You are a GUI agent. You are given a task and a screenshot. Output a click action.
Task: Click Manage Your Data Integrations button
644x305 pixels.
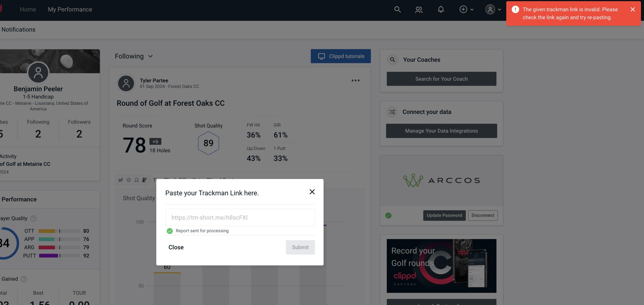point(442,131)
